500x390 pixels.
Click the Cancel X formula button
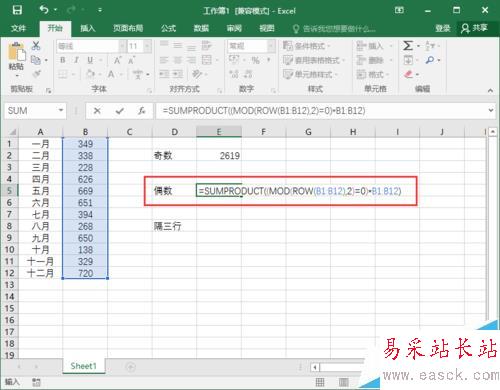pyautogui.click(x=97, y=111)
